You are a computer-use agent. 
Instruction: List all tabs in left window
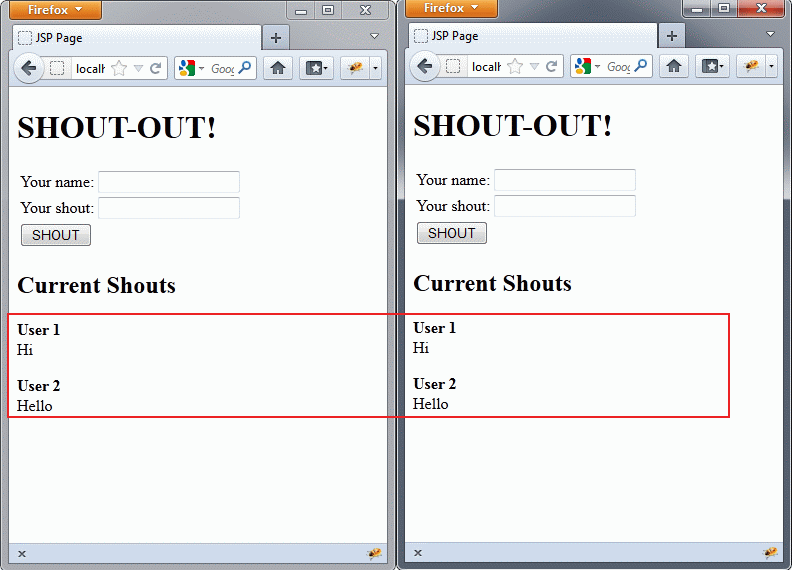tap(374, 36)
